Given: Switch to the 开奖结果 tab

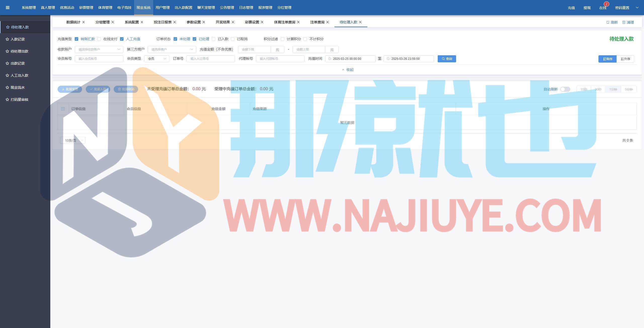Looking at the screenshot, I should point(223,22).
